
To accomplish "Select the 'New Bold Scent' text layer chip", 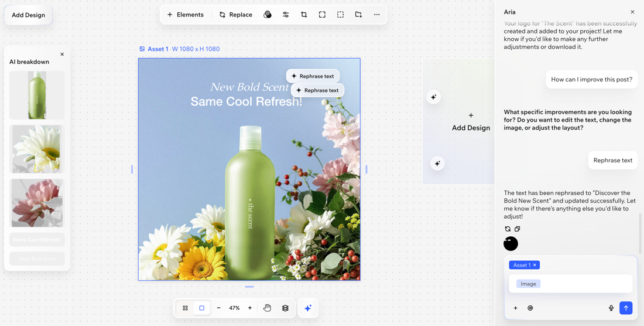I will tap(37, 259).
